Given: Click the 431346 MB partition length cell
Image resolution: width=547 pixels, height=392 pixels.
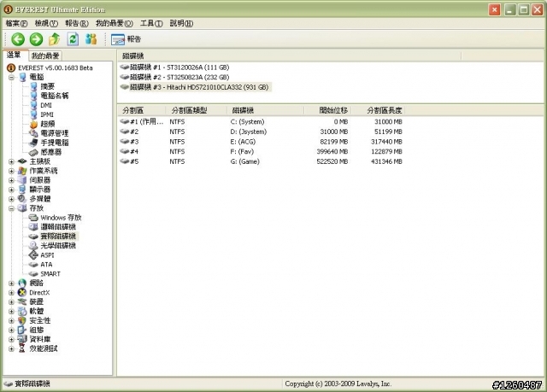Looking at the screenshot, I should point(386,161).
